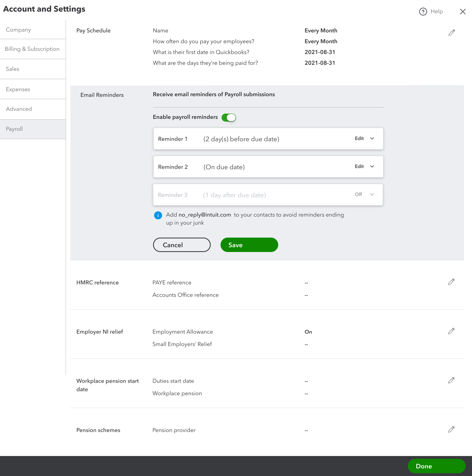Save email reminder settings
The height and width of the screenshot is (476, 472).
[249, 245]
